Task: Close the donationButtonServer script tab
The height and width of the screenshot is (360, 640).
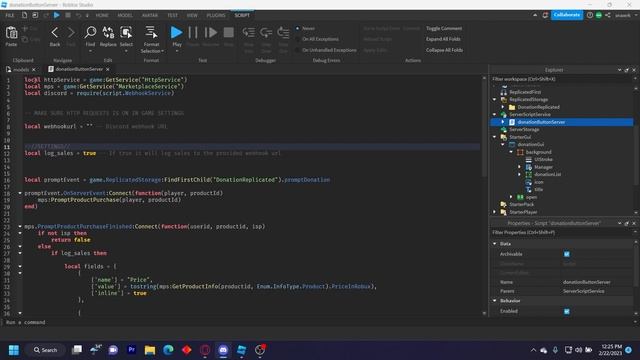Action: [x=108, y=69]
